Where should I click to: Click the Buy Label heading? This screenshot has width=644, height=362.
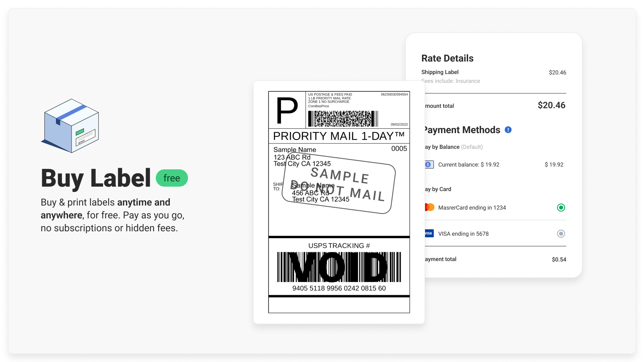pyautogui.click(x=96, y=178)
